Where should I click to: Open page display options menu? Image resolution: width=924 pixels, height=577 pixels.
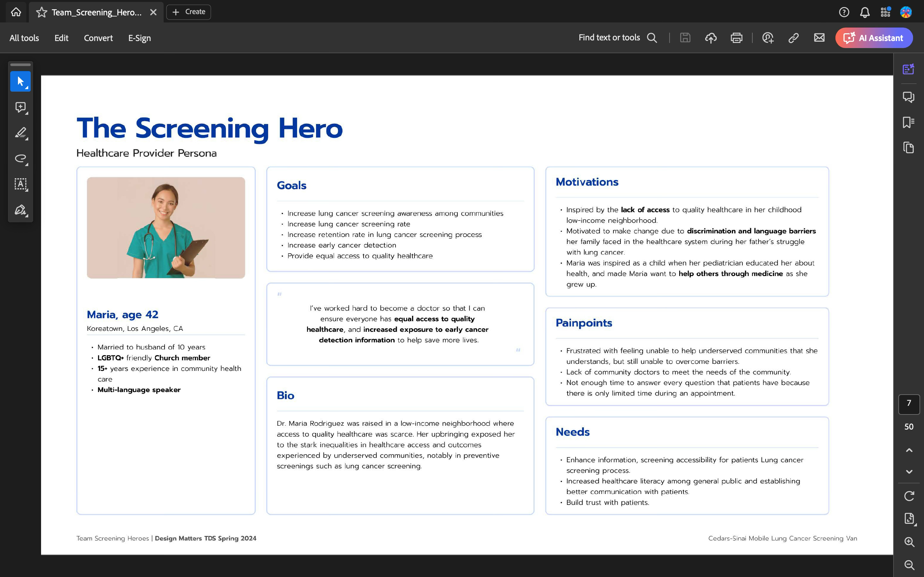coord(909,518)
